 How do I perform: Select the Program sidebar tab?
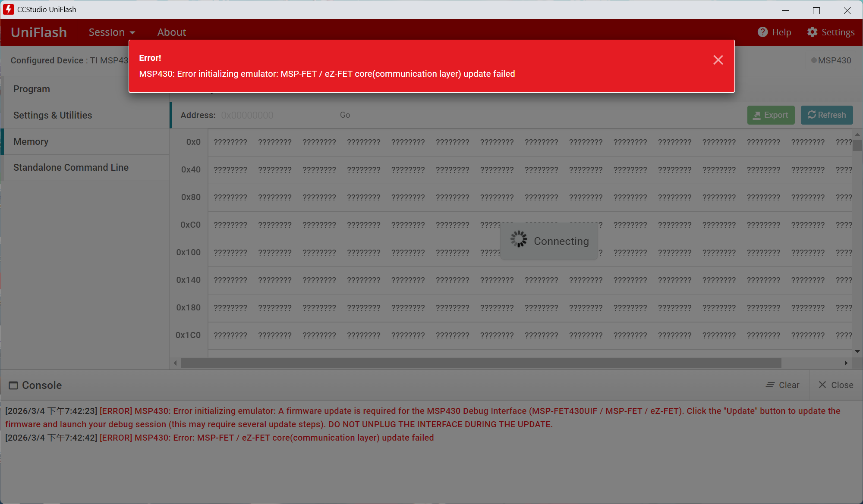point(31,89)
